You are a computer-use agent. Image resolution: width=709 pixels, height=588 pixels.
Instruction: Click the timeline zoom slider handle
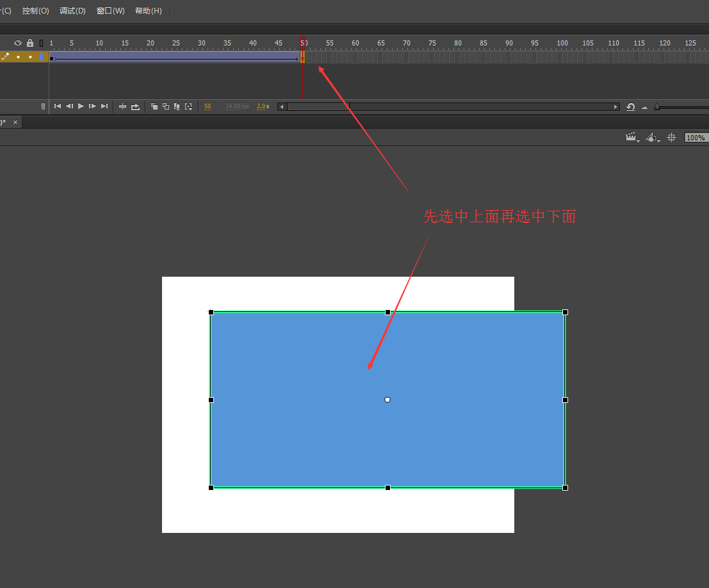[x=657, y=107]
